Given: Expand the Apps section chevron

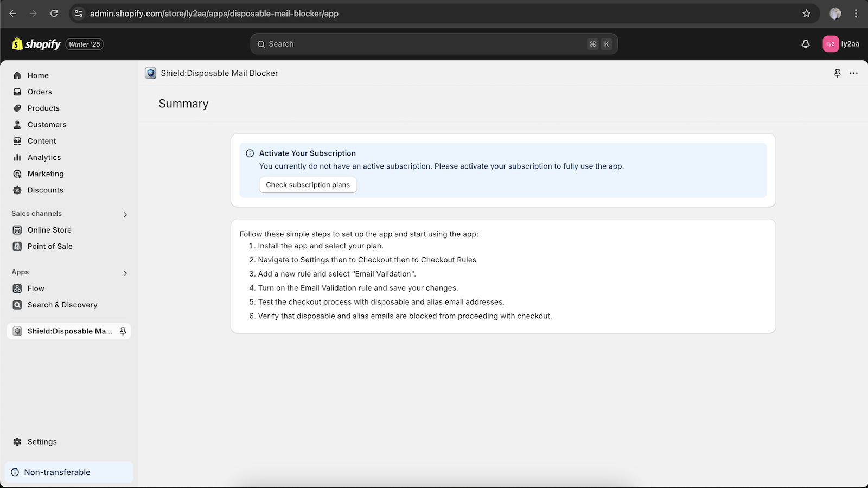Looking at the screenshot, I should [x=125, y=273].
